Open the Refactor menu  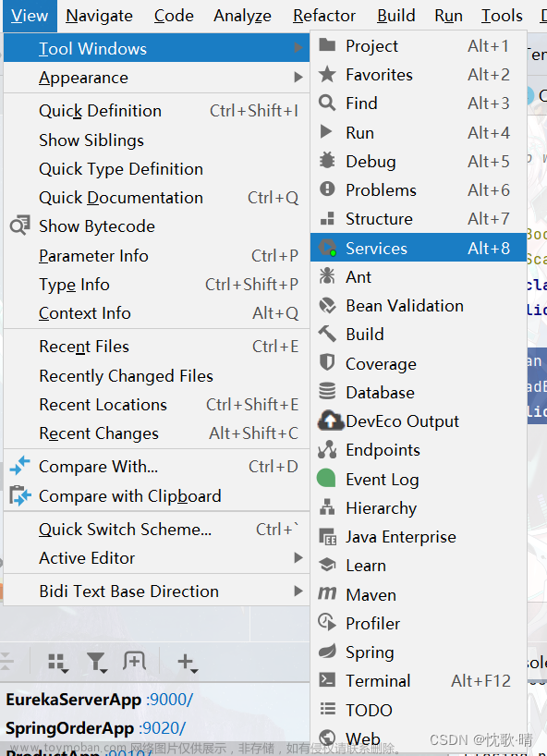324,16
